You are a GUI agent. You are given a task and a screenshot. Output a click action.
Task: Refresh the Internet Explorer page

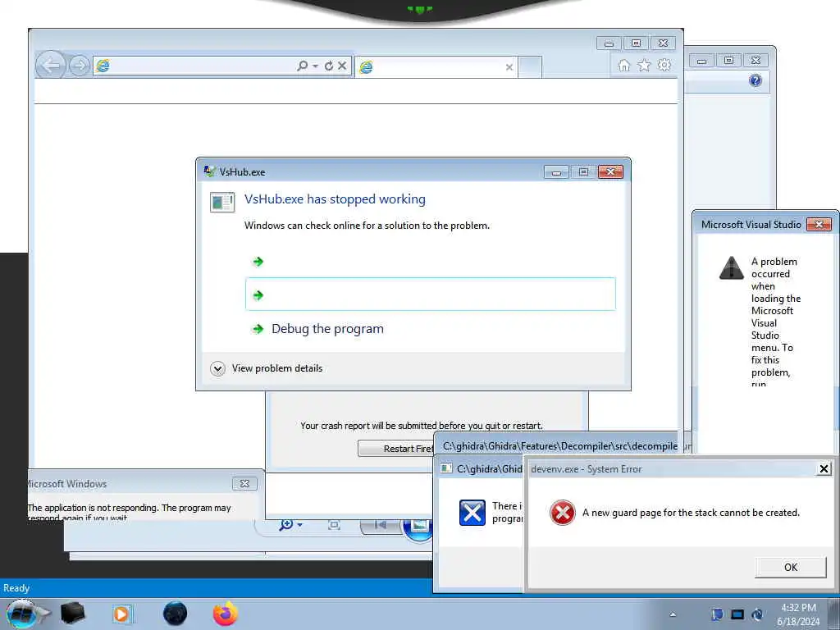[328, 66]
